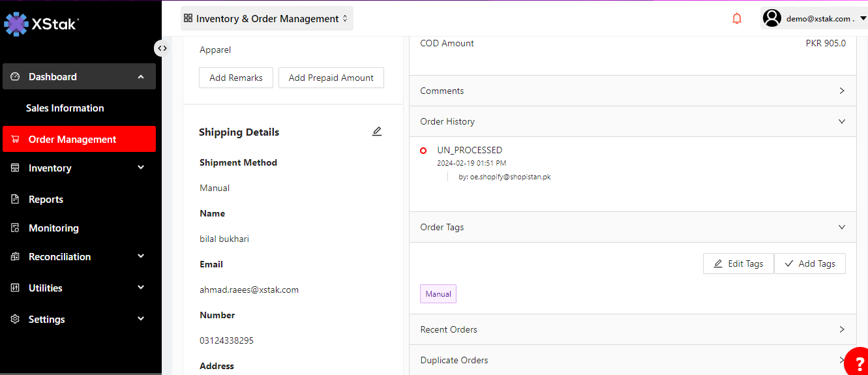The width and height of the screenshot is (868, 375).
Task: Click the Add Remarks button
Action: [x=236, y=78]
